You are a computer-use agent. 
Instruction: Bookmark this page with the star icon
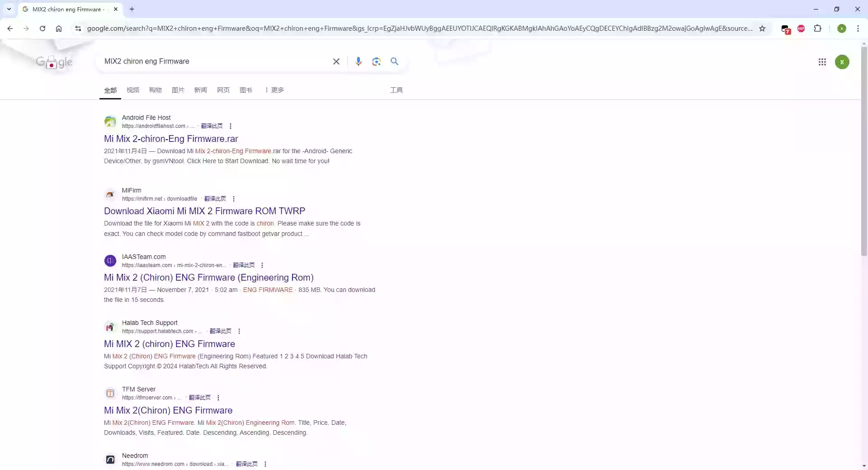click(762, 28)
